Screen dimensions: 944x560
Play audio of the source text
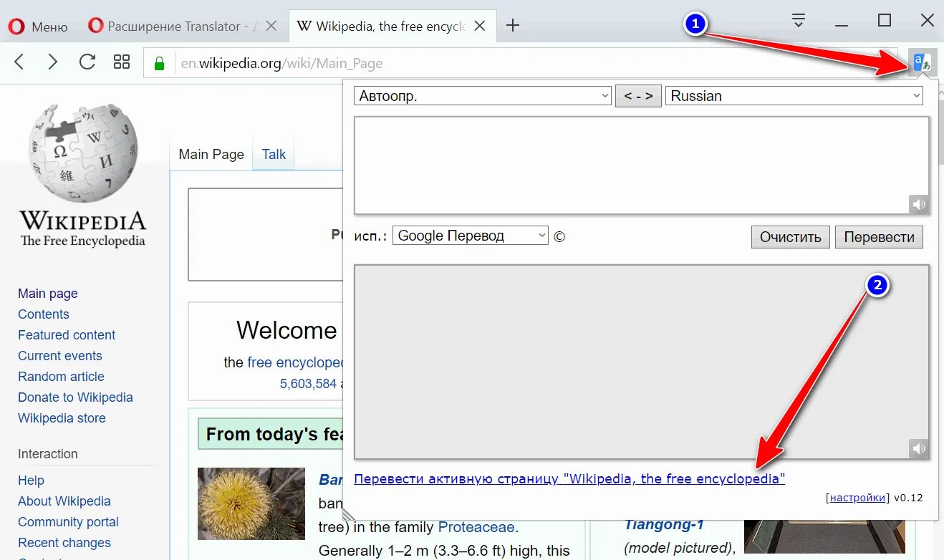point(919,205)
